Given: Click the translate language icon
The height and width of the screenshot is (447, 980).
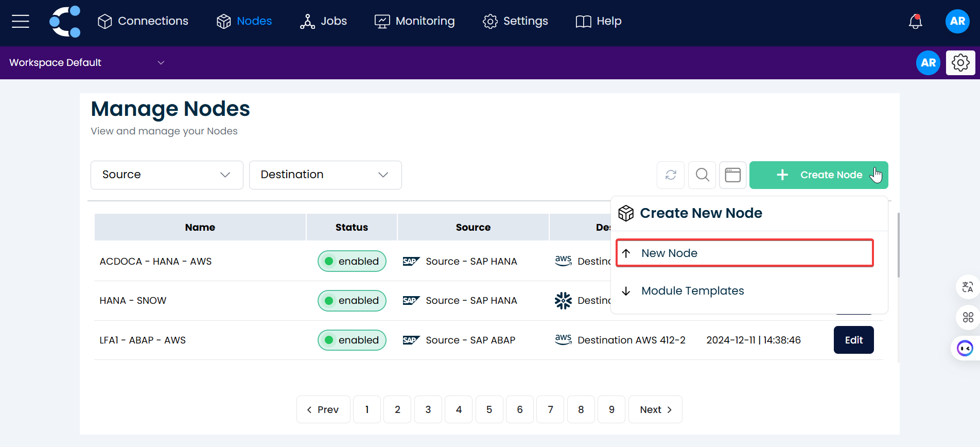Looking at the screenshot, I should tap(968, 287).
